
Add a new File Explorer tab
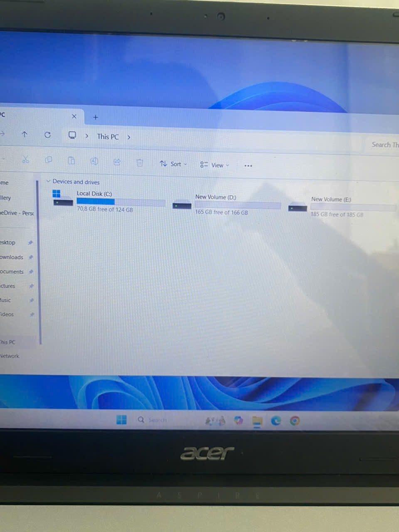coord(95,117)
